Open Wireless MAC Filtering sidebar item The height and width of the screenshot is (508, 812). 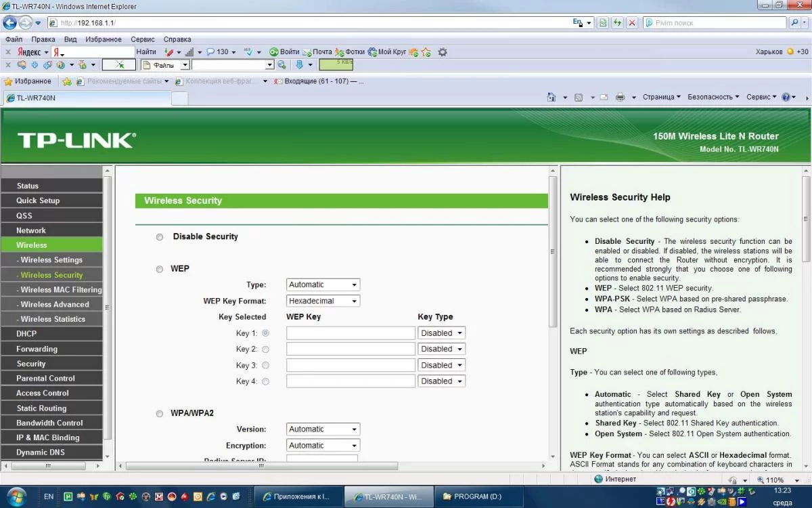[x=60, y=290]
